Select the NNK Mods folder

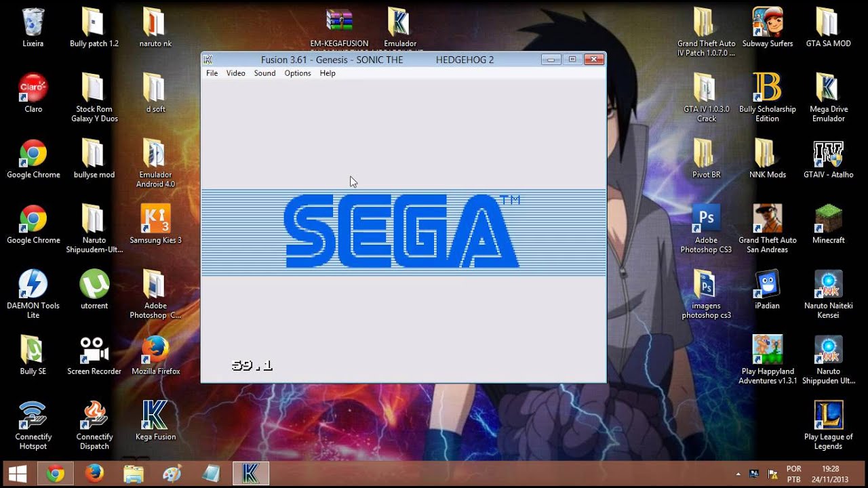click(767, 159)
